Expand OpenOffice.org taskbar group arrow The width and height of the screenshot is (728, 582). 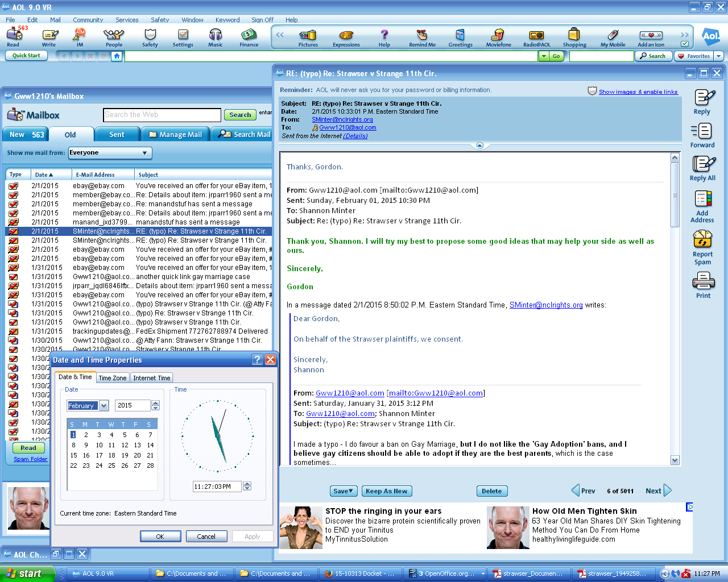coord(483,573)
